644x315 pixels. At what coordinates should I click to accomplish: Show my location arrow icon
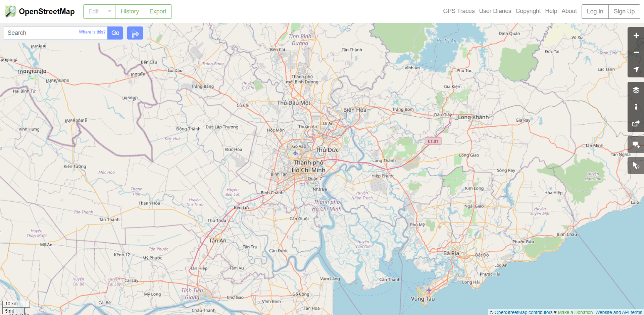click(x=636, y=69)
